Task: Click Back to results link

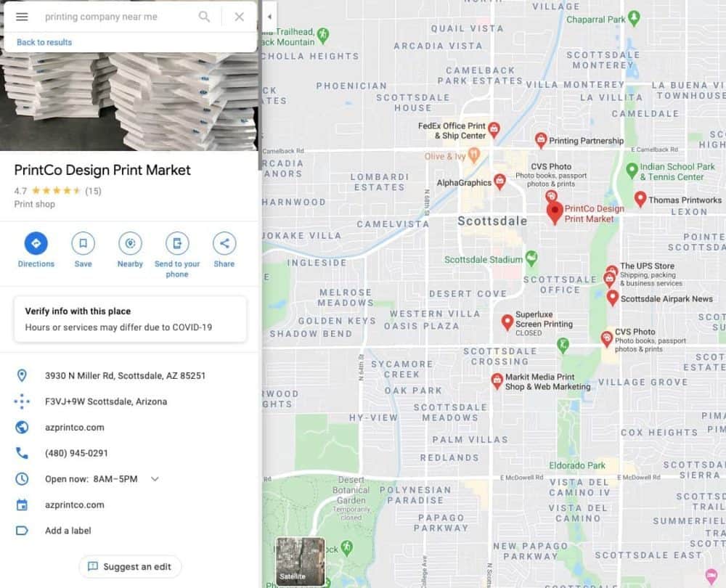Action: (x=44, y=42)
